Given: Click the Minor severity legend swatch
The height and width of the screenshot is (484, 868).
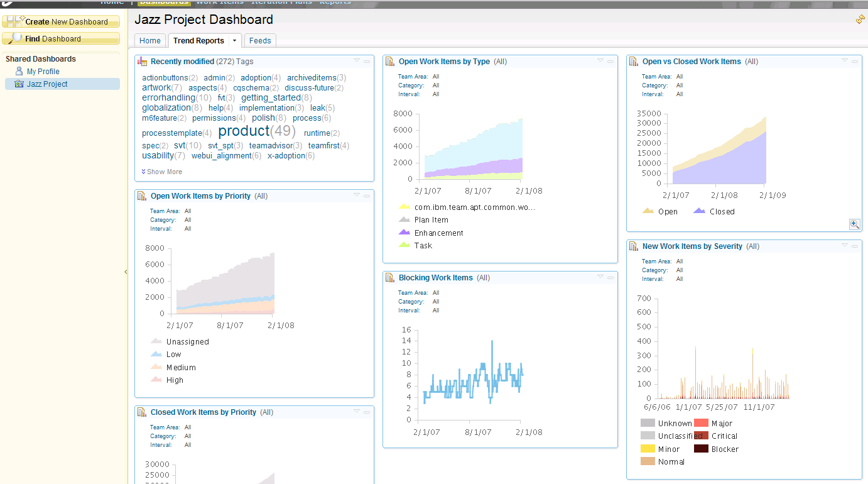Looking at the screenshot, I should pos(648,449).
